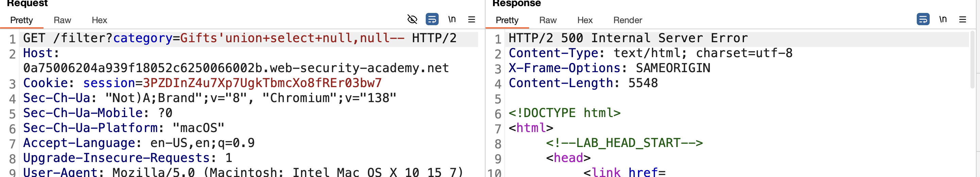Screen dimensions: 980x177
Task: Select the Pretty tab in Request panel
Action: [x=21, y=20]
